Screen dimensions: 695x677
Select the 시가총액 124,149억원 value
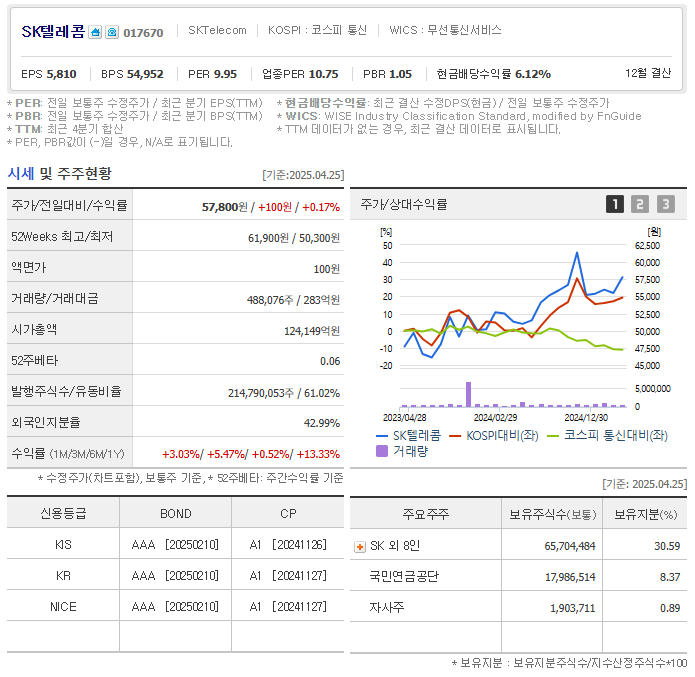pyautogui.click(x=312, y=331)
